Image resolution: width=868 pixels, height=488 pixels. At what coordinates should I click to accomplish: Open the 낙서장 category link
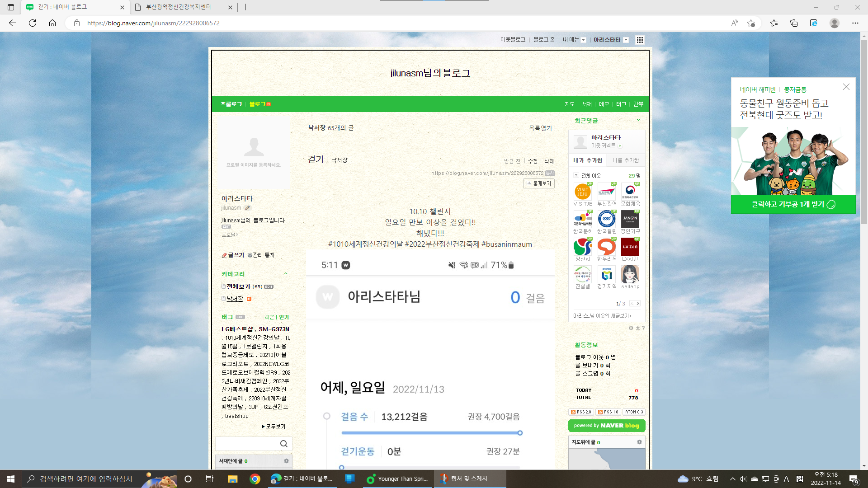click(235, 299)
